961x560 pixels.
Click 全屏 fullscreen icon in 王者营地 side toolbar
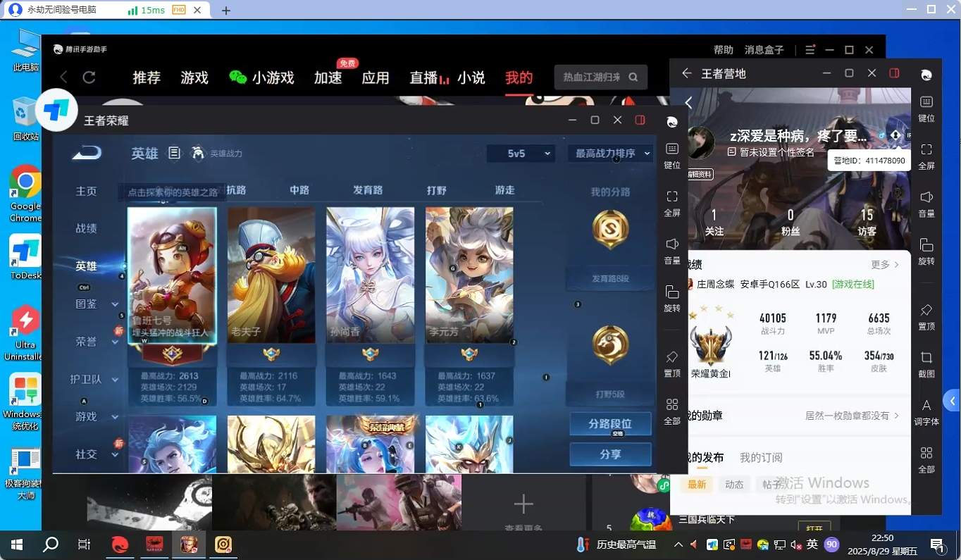[926, 149]
